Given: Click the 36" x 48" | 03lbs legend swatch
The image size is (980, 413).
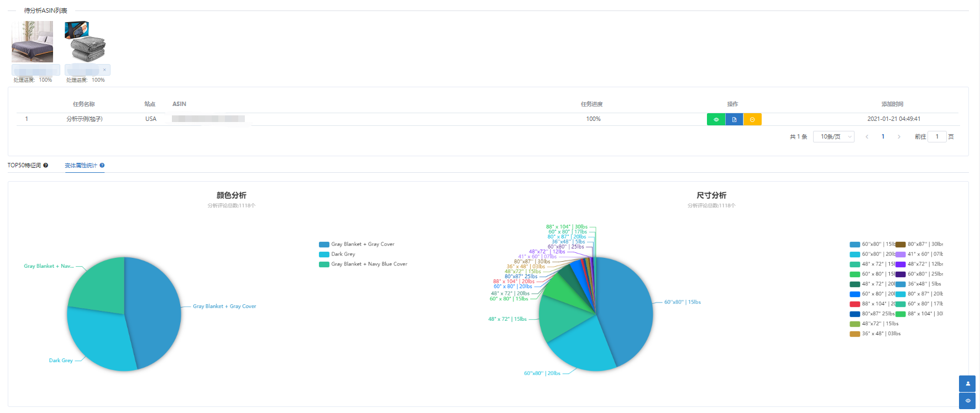Looking at the screenshot, I should point(855,333).
